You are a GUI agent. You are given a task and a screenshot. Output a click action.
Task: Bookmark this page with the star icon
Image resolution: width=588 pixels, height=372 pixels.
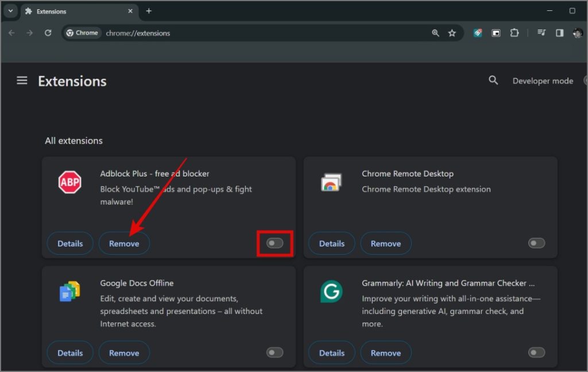coord(452,33)
